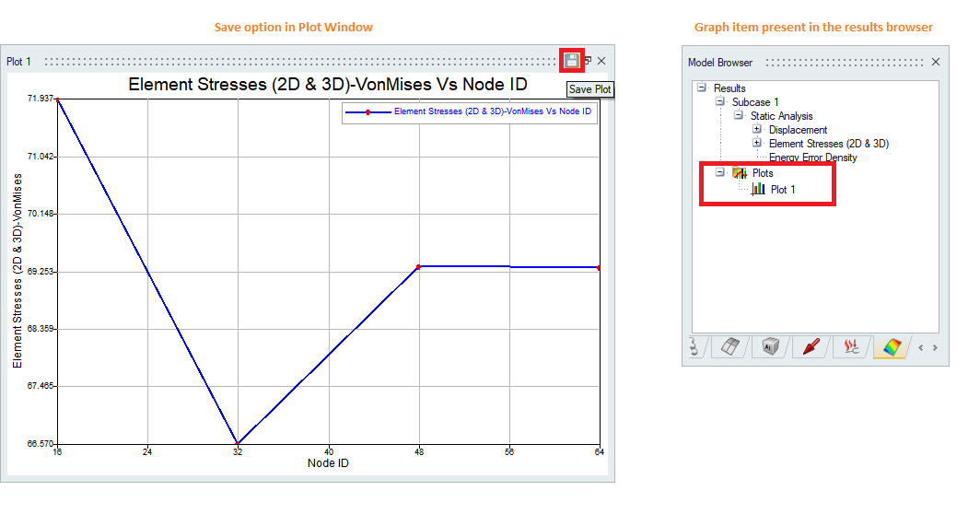Image resolution: width=980 pixels, height=526 pixels.
Task: Select Energy Error Density result
Action: point(812,158)
